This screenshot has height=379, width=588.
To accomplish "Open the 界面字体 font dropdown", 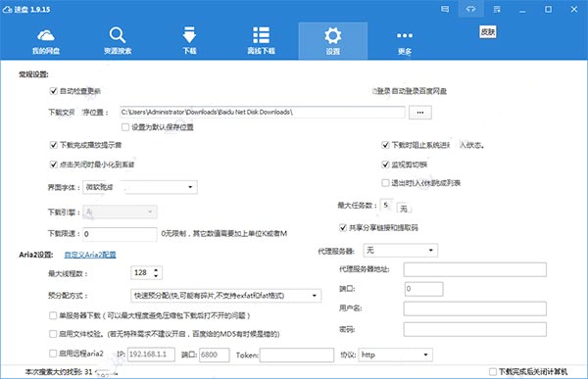I will (x=140, y=187).
